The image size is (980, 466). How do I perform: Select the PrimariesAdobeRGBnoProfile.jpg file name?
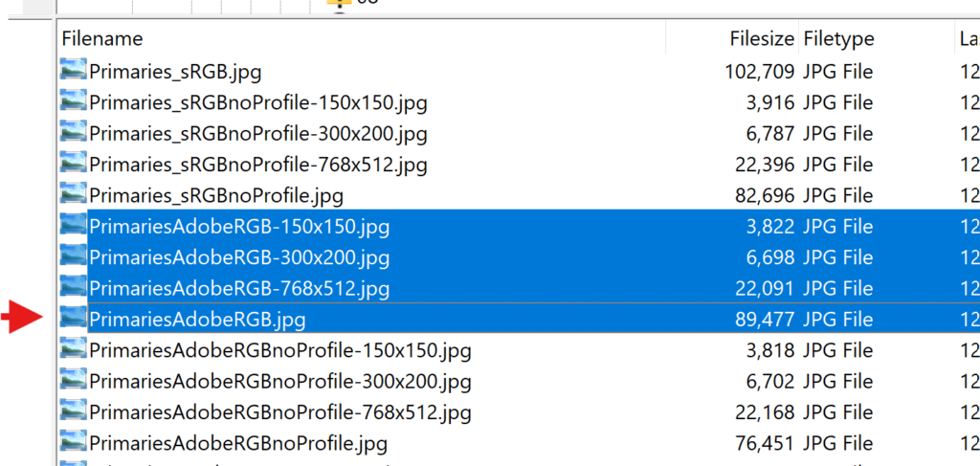pos(238,444)
